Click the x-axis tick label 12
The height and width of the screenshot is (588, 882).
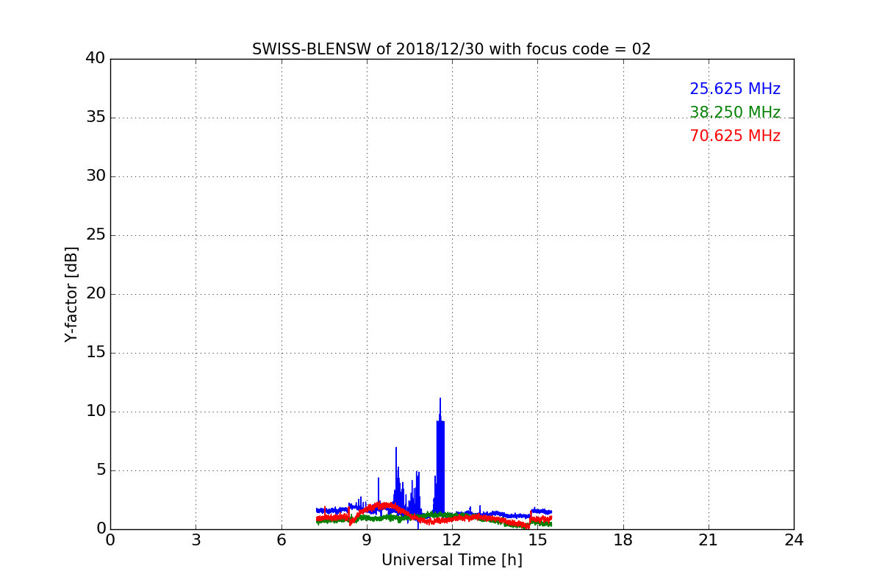[452, 540]
